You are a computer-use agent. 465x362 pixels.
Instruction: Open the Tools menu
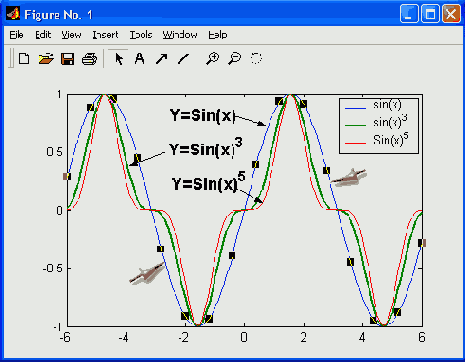click(141, 35)
